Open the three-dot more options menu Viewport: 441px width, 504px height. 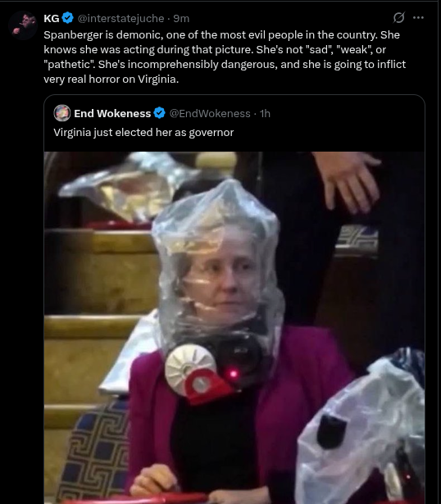pos(418,18)
